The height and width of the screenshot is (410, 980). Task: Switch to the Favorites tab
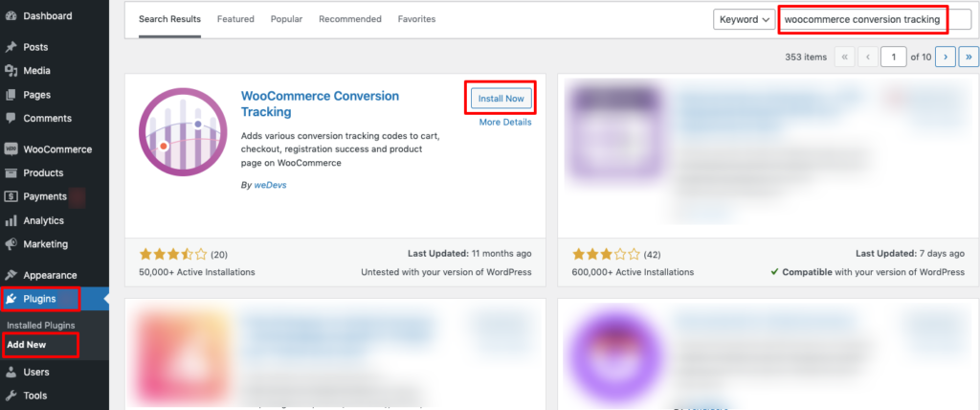[416, 19]
